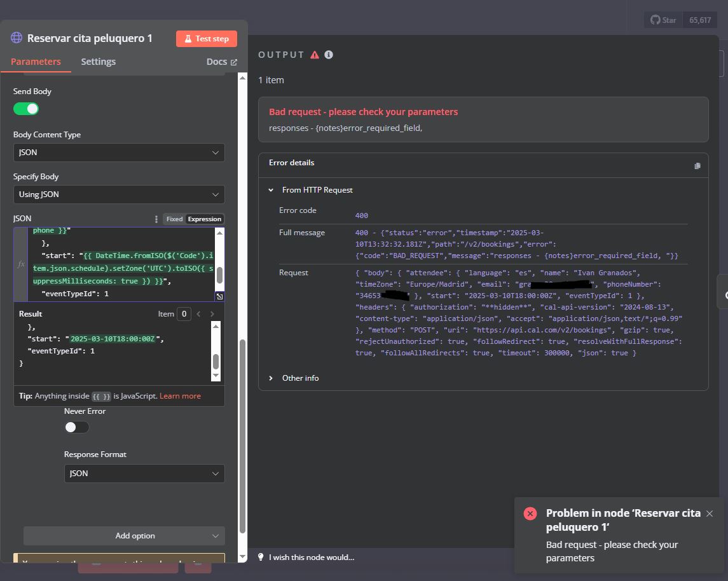Go to the next result item arrow

(212, 314)
